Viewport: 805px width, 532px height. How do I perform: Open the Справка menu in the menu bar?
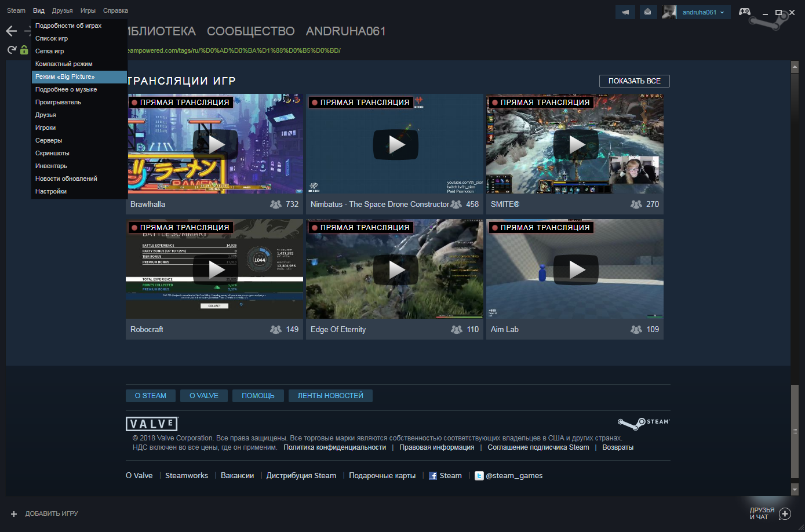115,10
